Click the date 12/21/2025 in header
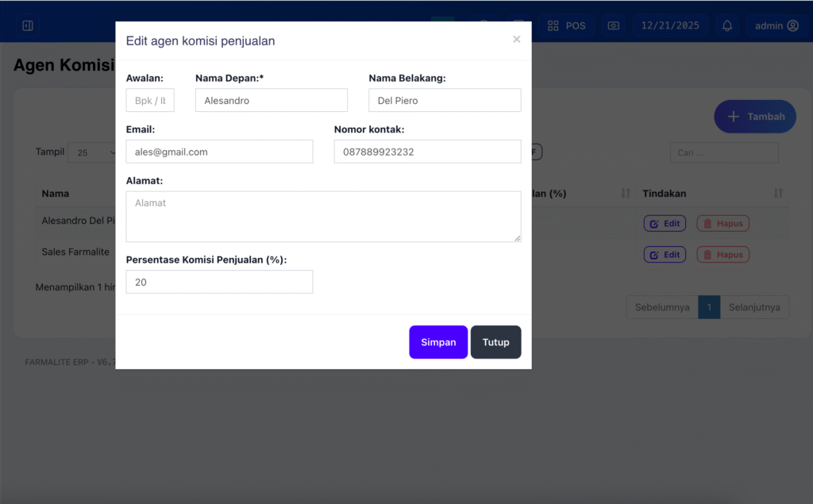This screenshot has width=813, height=504. (670, 25)
